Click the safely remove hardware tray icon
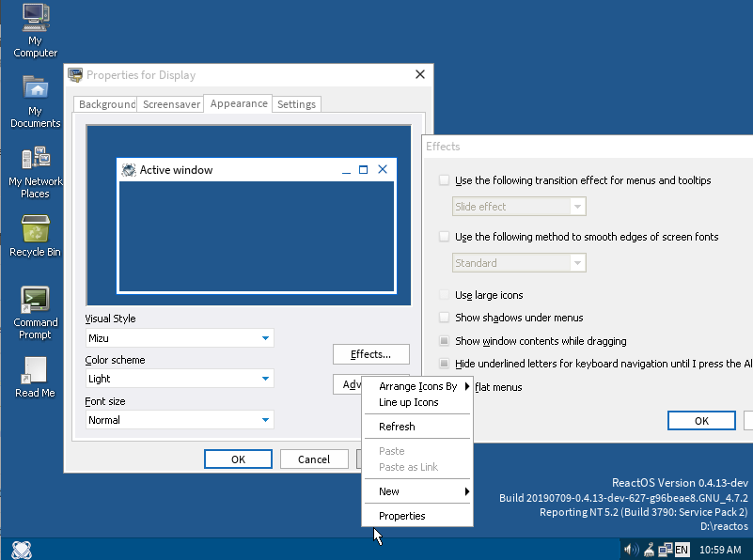Image resolution: width=753 pixels, height=560 pixels. pyautogui.click(x=650, y=550)
